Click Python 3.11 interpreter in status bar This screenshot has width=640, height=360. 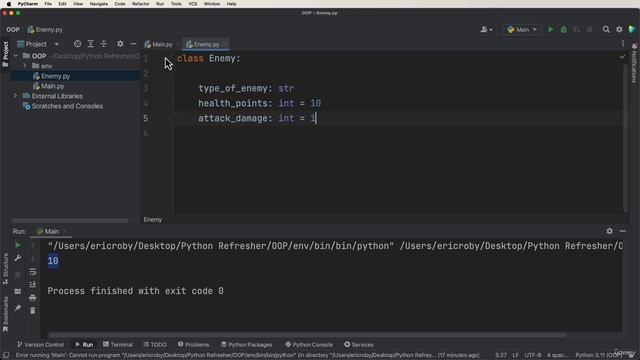pos(598,355)
